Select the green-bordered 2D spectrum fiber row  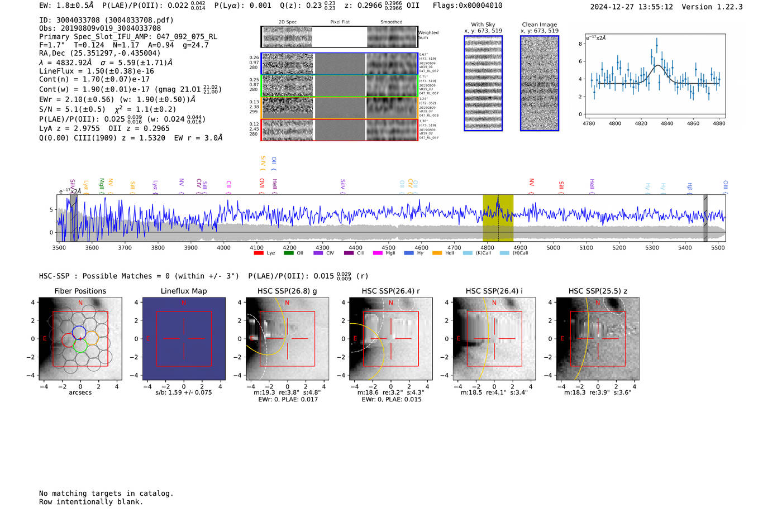tap(339, 86)
